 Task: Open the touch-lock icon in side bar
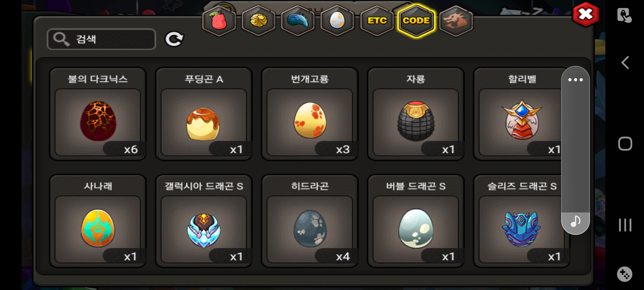[624, 15]
